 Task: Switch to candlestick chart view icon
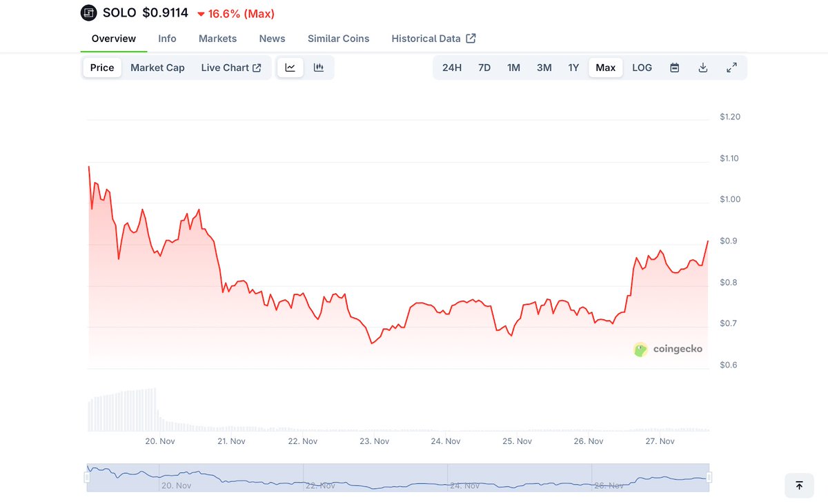(x=319, y=68)
